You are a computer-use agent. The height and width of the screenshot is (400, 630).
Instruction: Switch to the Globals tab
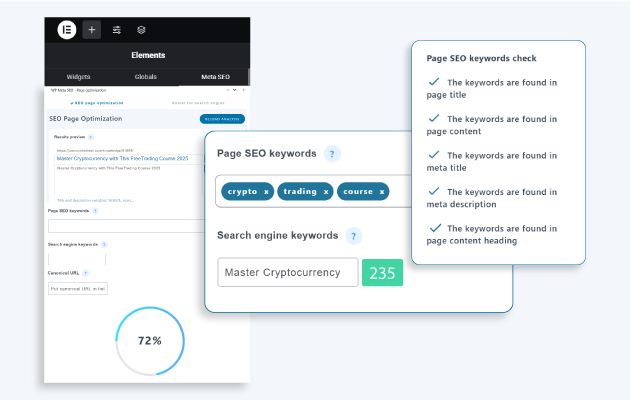145,77
